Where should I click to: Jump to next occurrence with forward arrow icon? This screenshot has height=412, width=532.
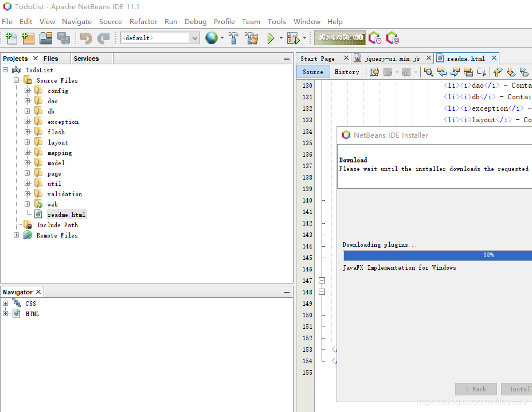click(x=454, y=72)
